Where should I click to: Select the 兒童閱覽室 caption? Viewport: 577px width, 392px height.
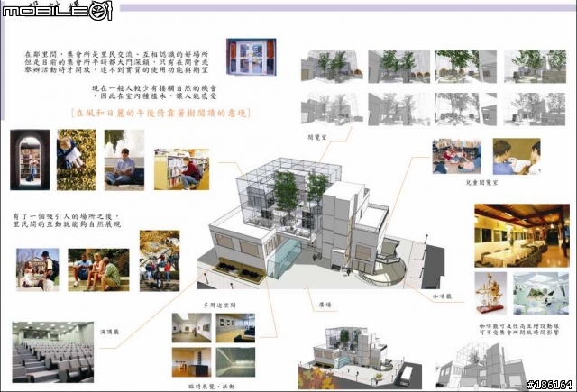click(x=481, y=182)
